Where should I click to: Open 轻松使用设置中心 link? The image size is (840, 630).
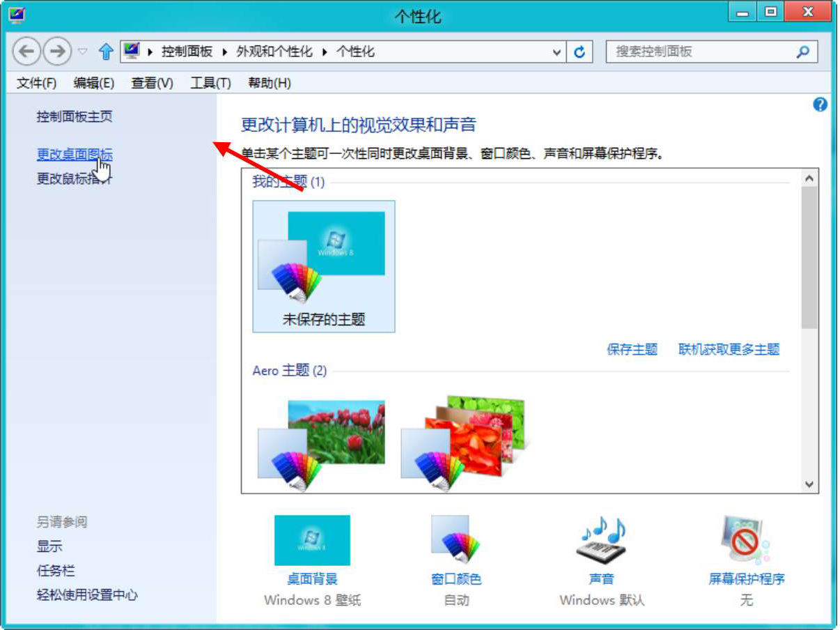pos(87,594)
